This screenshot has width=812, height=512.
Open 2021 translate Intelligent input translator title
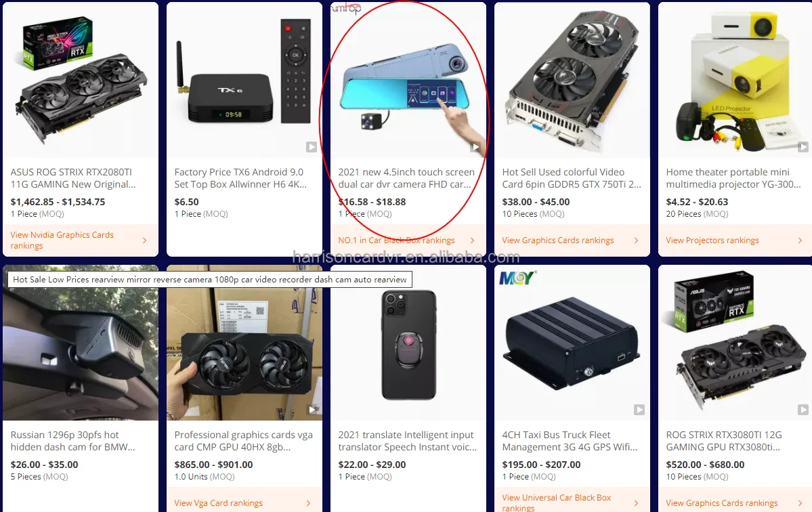(408, 441)
